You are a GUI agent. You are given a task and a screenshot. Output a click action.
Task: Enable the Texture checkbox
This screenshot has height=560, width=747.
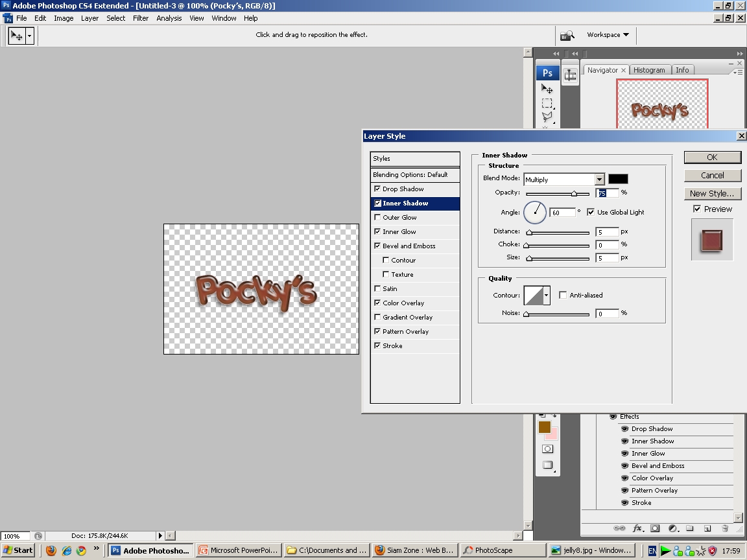tap(386, 274)
